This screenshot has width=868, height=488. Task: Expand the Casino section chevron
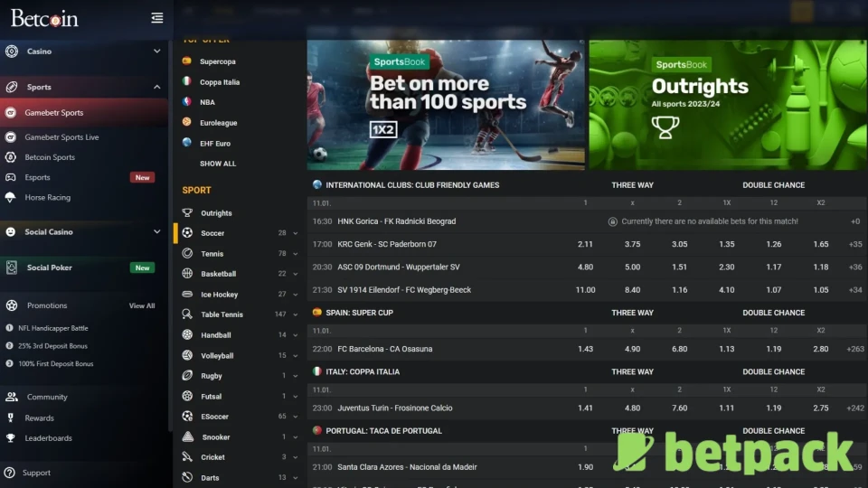click(x=157, y=52)
